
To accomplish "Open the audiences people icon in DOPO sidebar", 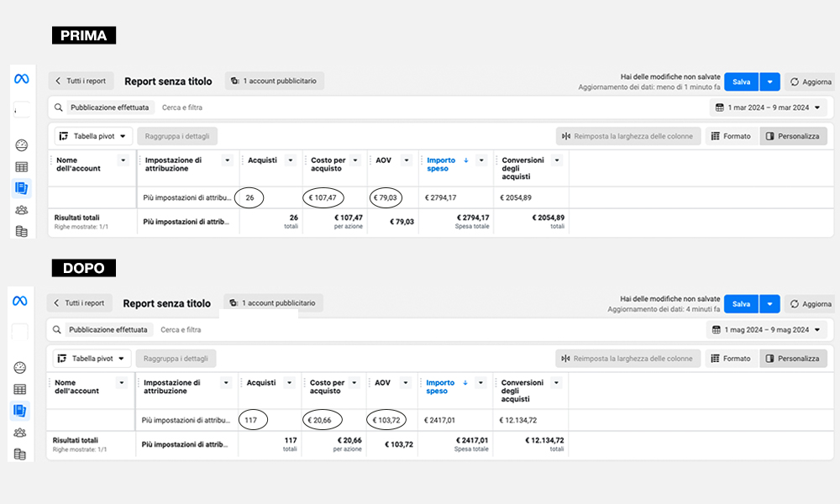I will pos(20,433).
